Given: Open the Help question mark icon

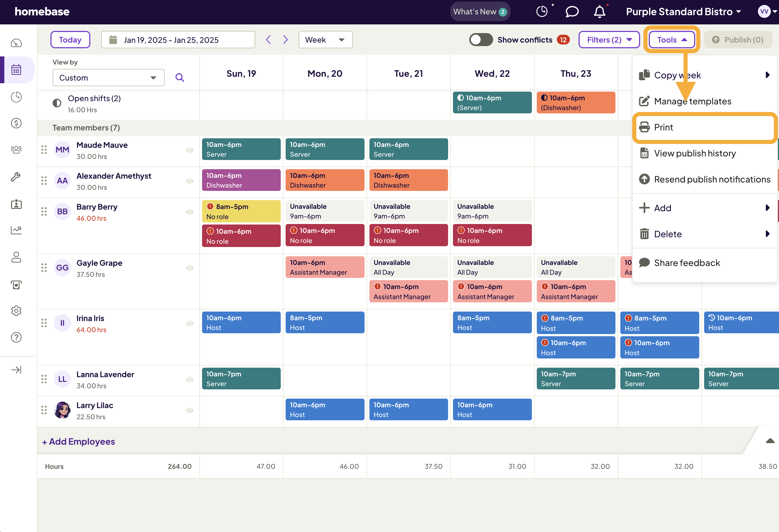Looking at the screenshot, I should [16, 337].
